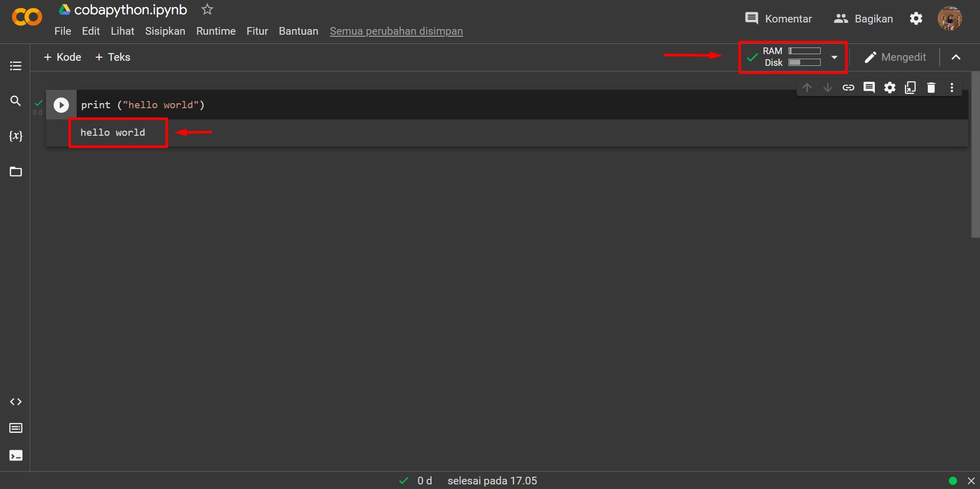Add a new code cell with + Kode
980x489 pixels.
(62, 57)
